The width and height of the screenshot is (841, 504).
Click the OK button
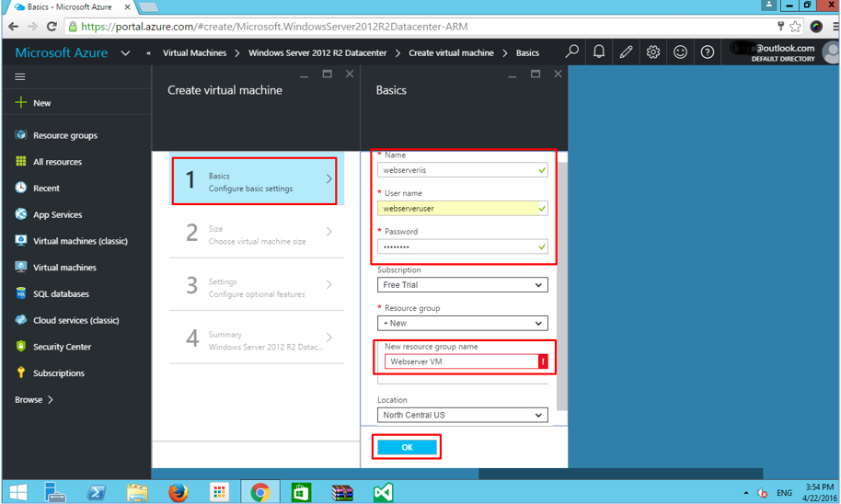coord(407,447)
